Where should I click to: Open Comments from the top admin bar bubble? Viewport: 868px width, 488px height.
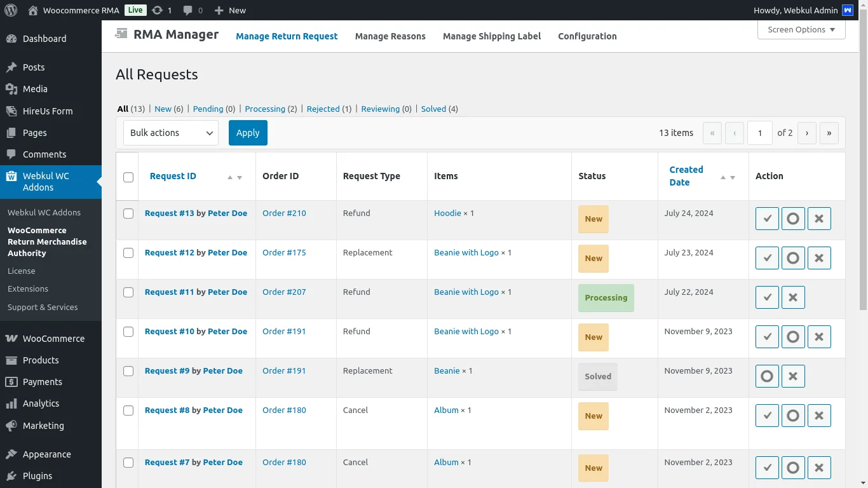pyautogui.click(x=186, y=10)
